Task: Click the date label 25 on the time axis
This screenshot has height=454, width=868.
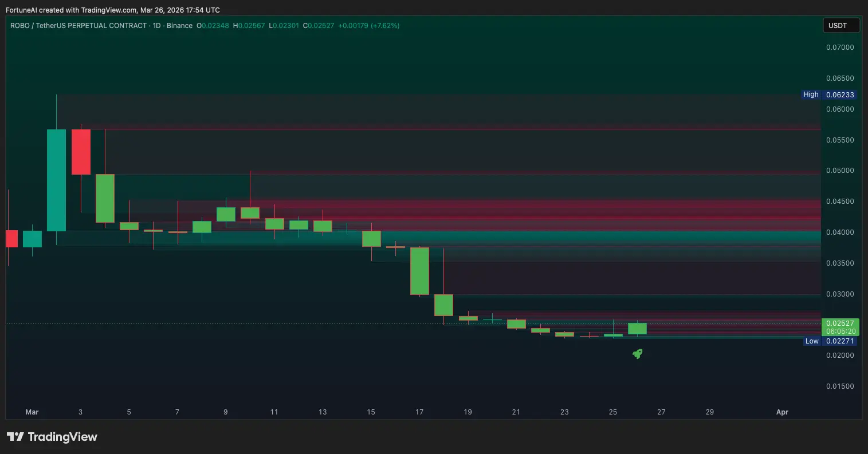Action: coord(613,412)
